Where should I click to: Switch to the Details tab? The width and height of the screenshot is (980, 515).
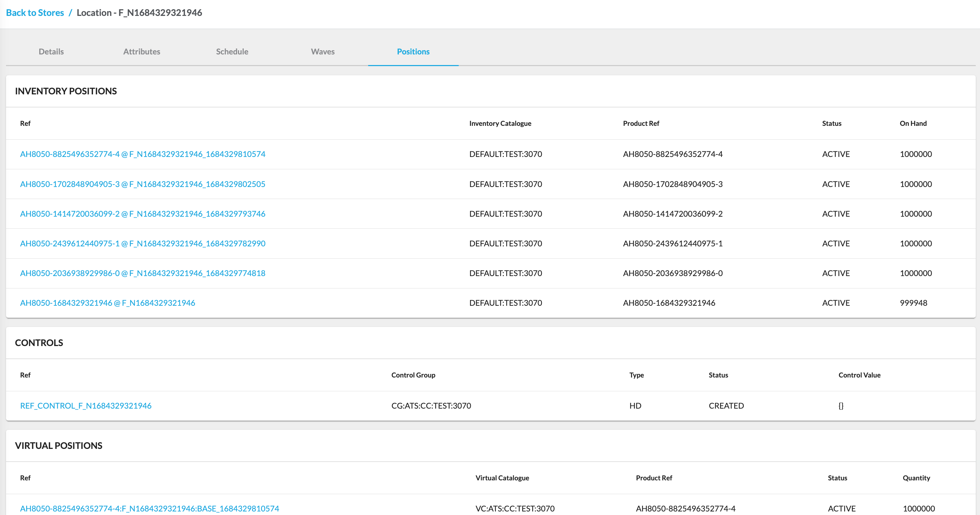pos(51,51)
